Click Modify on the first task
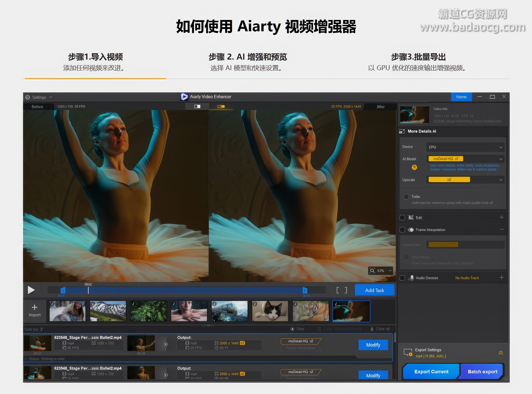 [373, 345]
